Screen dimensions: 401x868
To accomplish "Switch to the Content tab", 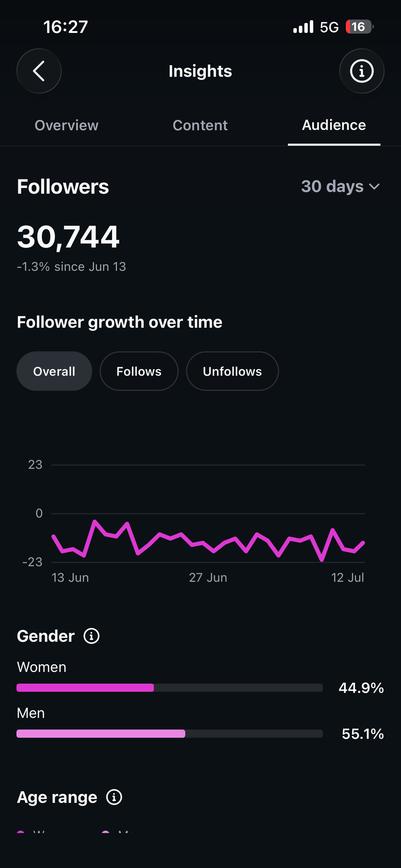I will [200, 125].
